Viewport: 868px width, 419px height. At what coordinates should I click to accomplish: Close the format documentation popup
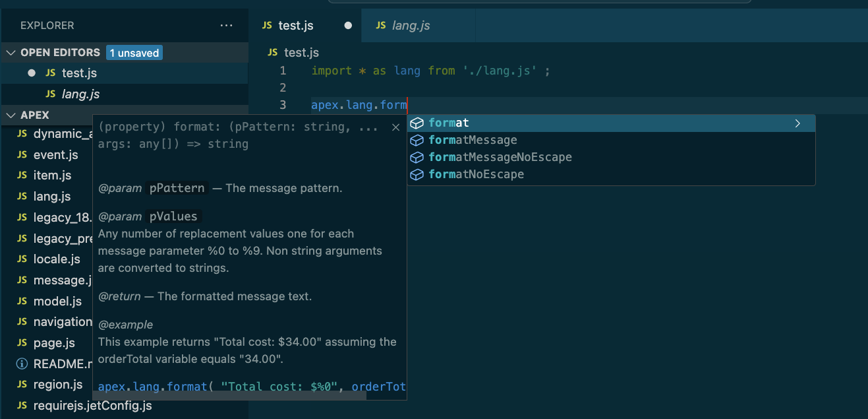tap(395, 127)
